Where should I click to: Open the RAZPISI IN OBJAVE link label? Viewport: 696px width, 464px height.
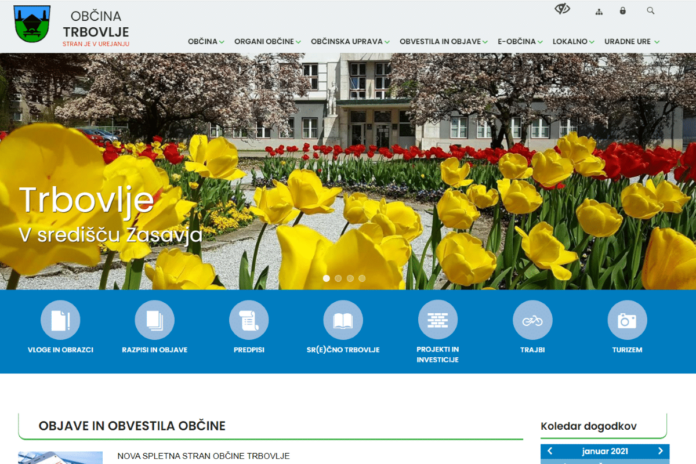[x=154, y=350]
